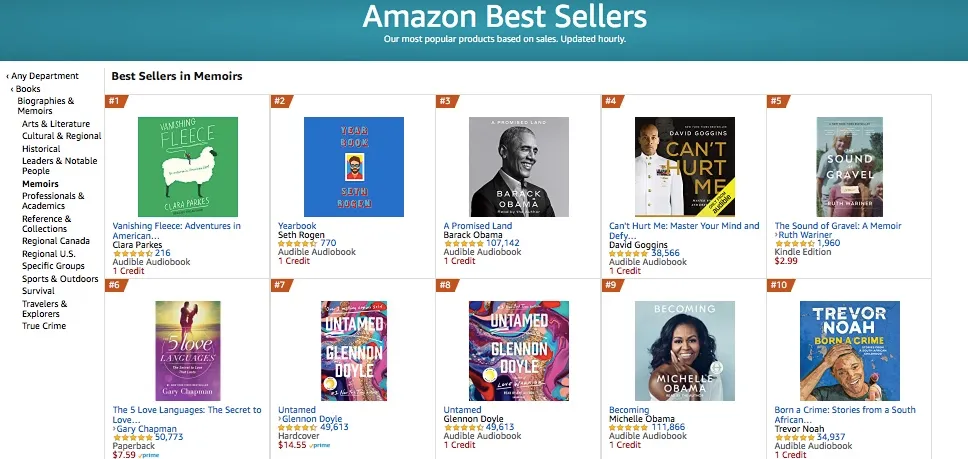Click Prime badge under The 5 Love Languages
This screenshot has height=459, width=968.
point(150,455)
